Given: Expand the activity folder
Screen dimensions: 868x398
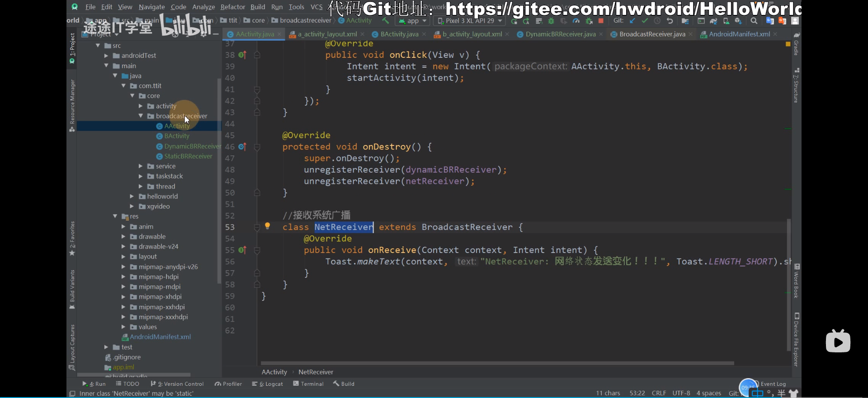Looking at the screenshot, I should (141, 106).
